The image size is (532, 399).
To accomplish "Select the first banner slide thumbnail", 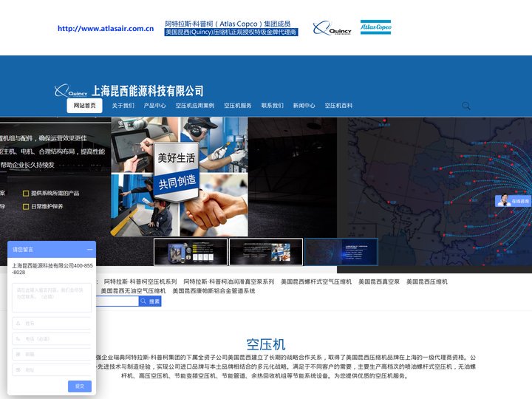I will (191, 252).
